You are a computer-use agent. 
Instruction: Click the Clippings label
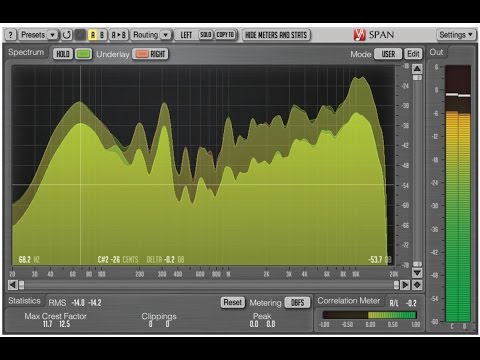[x=159, y=316]
